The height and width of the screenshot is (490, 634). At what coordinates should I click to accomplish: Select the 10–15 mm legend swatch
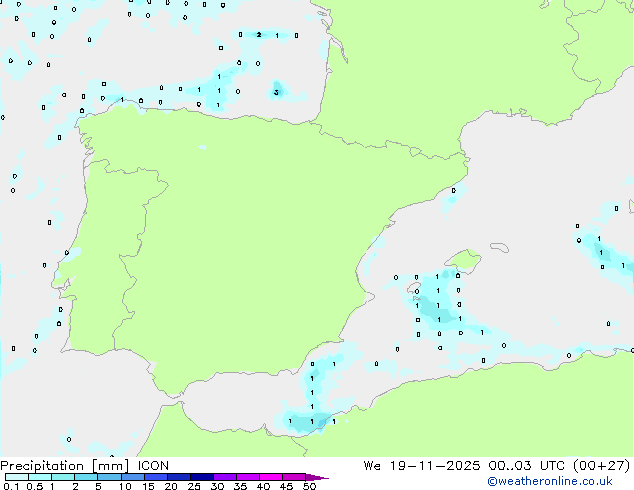tap(132, 477)
